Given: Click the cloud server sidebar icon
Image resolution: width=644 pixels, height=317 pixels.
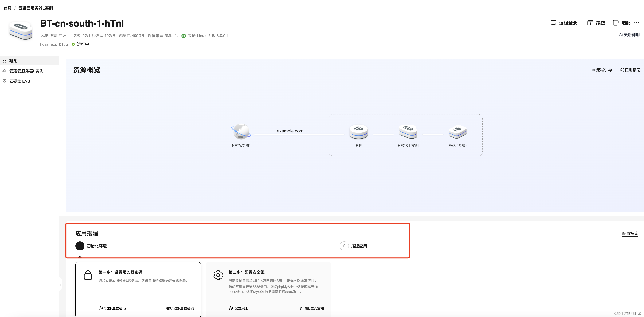Looking at the screenshot, I should [5, 71].
